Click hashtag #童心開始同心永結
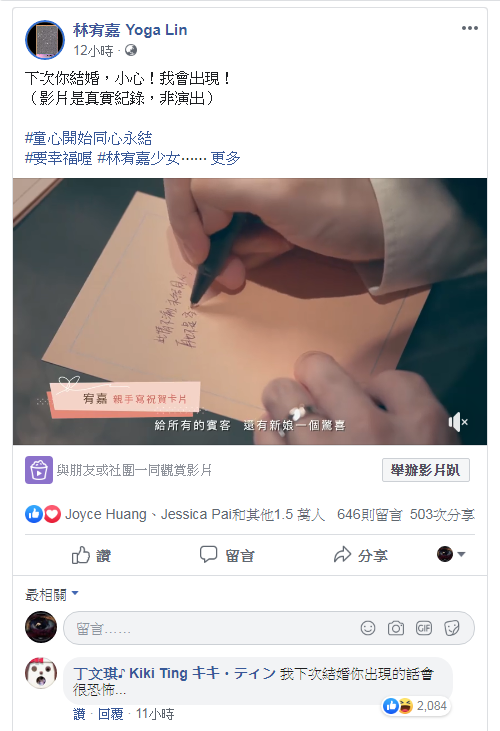500x731 pixels. point(89,138)
